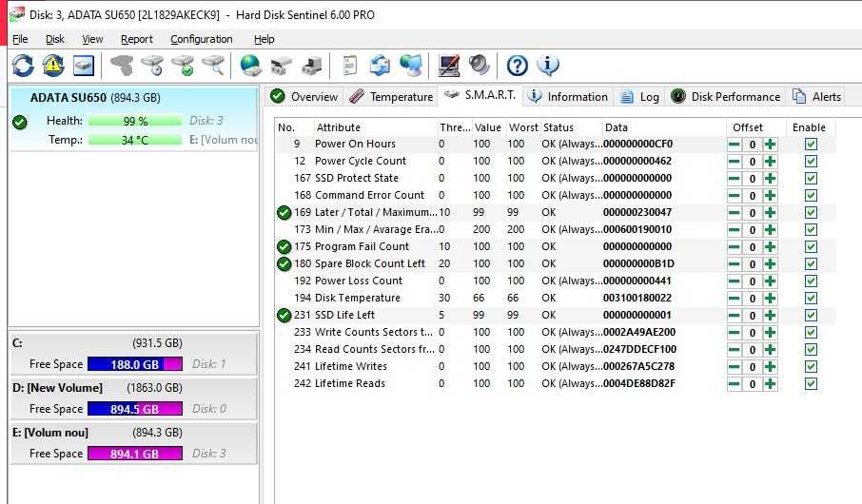Click the disk with magnifying glass toolbar icon
The height and width of the screenshot is (504, 862).
click(x=214, y=66)
